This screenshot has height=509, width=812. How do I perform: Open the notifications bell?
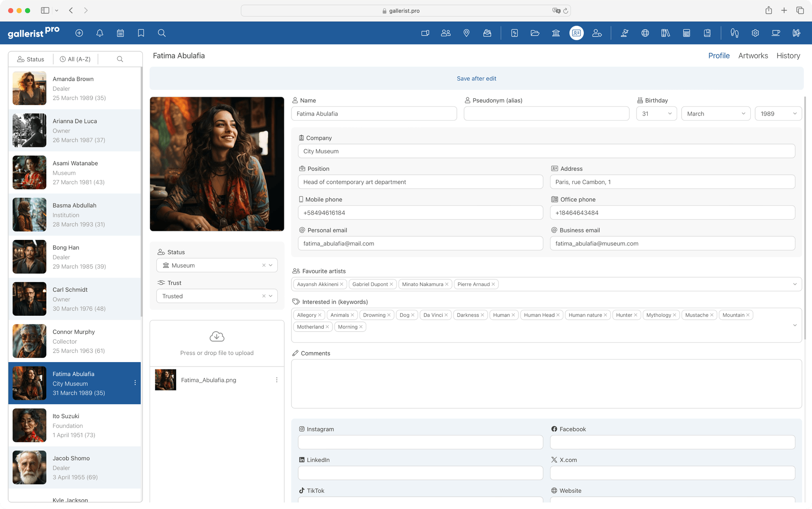click(99, 33)
